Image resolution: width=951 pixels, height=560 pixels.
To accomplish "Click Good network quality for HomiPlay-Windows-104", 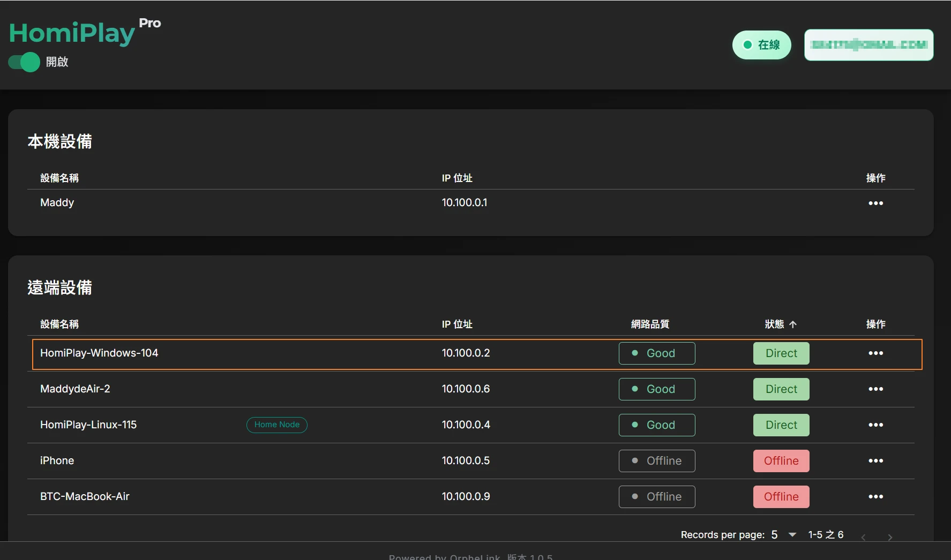I will point(656,353).
